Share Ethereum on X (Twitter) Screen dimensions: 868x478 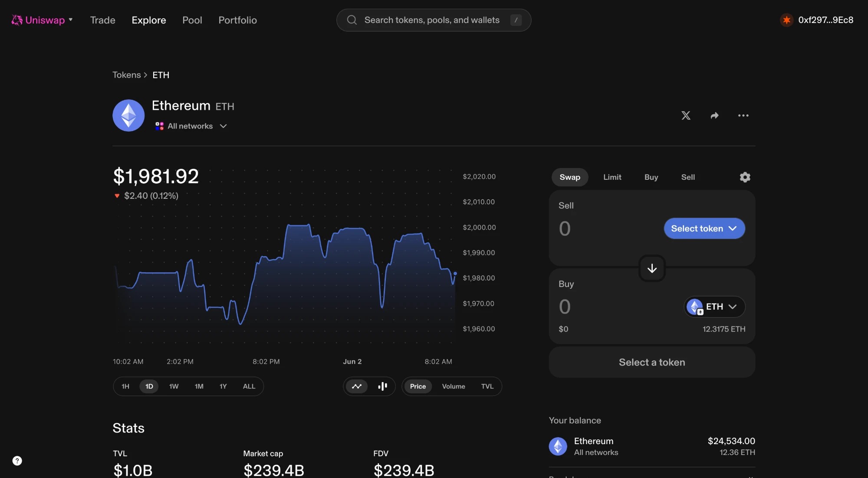(x=686, y=115)
